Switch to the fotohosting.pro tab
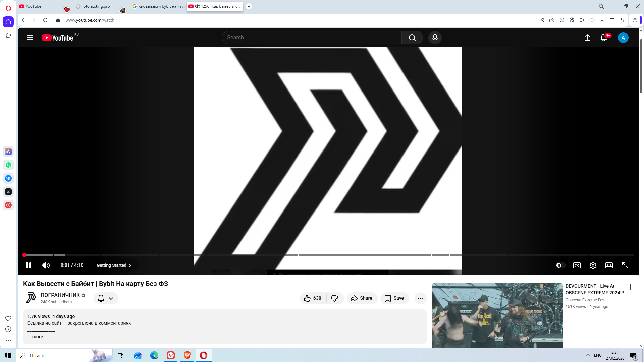 tap(96, 6)
